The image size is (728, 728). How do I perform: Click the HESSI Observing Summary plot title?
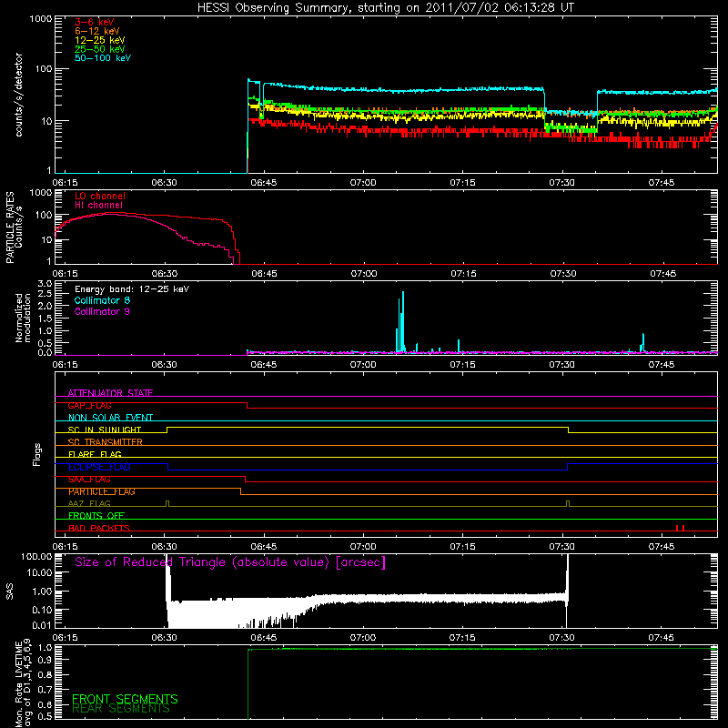[386, 8]
